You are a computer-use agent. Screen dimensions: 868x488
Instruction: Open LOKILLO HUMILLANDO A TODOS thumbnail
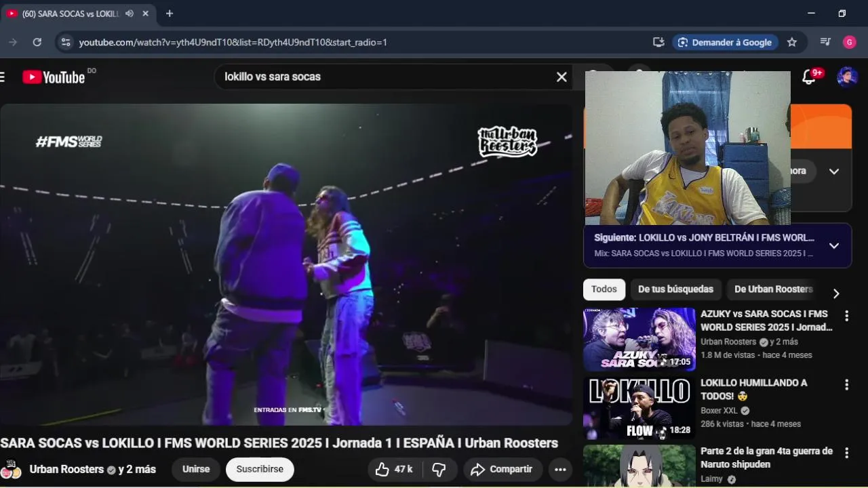[x=639, y=409]
